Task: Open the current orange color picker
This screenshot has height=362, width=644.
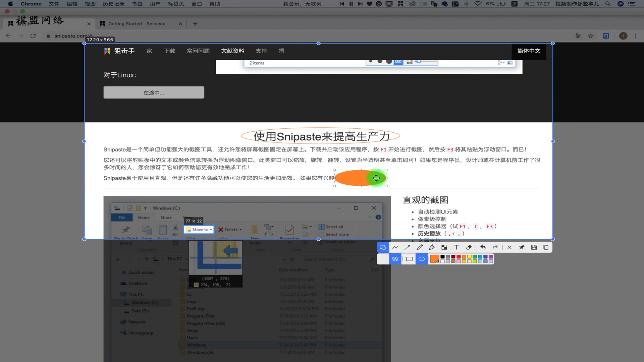Action: click(434, 259)
